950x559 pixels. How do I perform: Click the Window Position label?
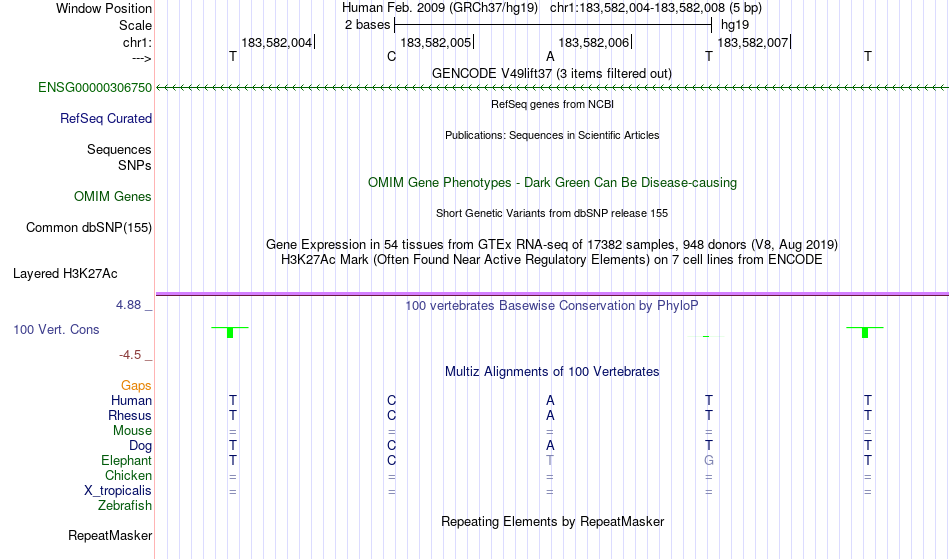tap(104, 8)
